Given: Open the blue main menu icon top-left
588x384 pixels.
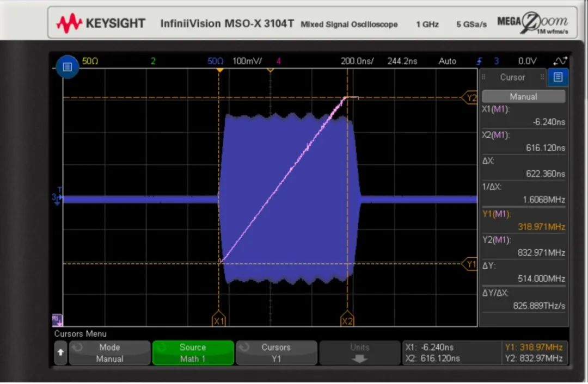Looking at the screenshot, I should 67,67.
